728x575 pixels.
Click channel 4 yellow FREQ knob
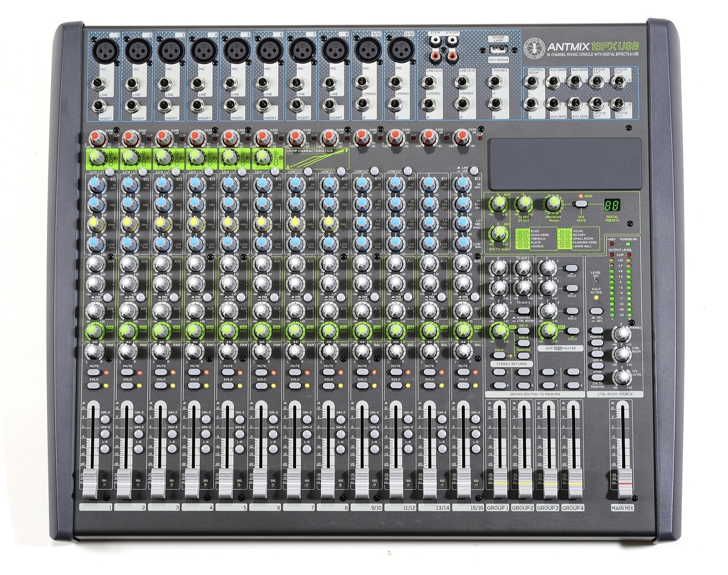(195, 224)
